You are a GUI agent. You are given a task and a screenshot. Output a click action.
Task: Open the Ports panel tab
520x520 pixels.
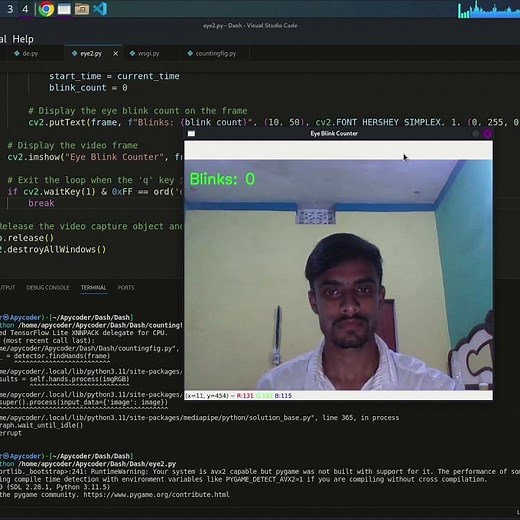click(x=126, y=287)
